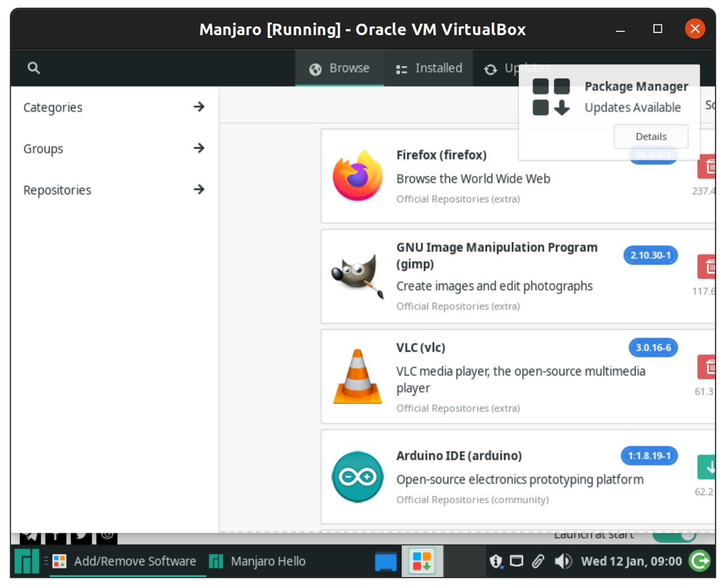
Task: Open the Manjaro start menu icon
Action: pos(27,561)
